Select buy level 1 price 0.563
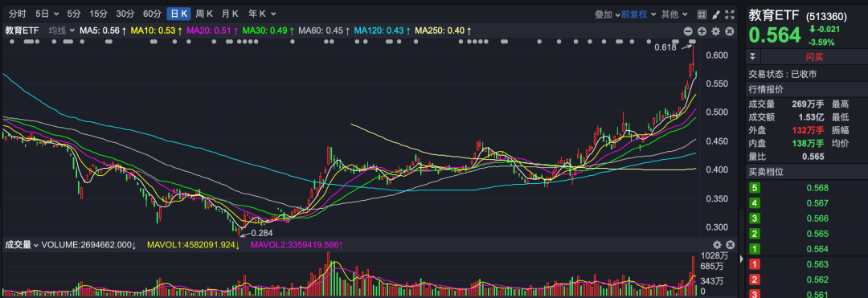This screenshot has height=298, width=868. (x=817, y=264)
